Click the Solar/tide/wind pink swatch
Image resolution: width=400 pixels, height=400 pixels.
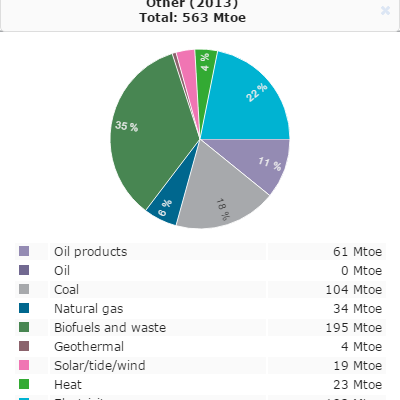click(24, 365)
